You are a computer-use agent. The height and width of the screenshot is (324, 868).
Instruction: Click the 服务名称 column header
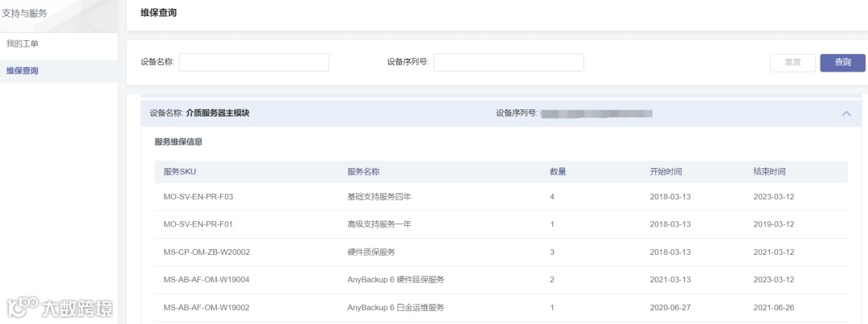coord(363,172)
